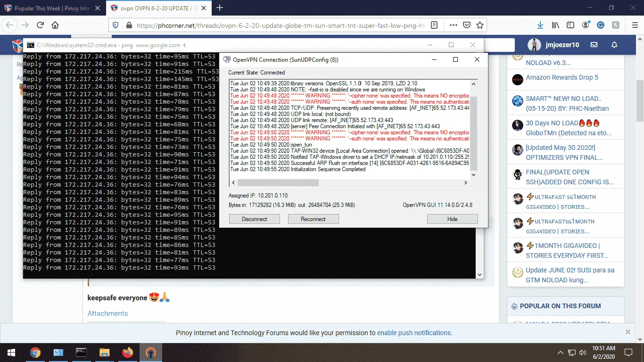
Task: Click the cmd window's scroll down arrow
Action: 479,274
